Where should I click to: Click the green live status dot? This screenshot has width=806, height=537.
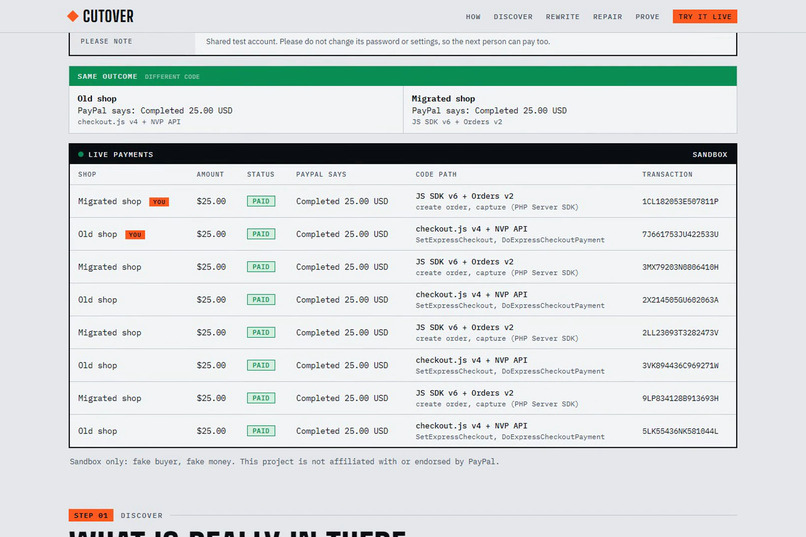(x=81, y=154)
